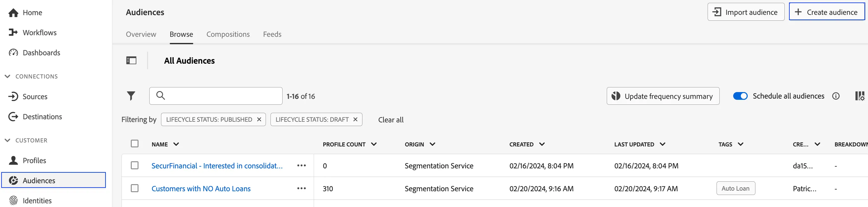868x207 pixels.
Task: Click the Workflows sidebar icon
Action: tap(13, 32)
